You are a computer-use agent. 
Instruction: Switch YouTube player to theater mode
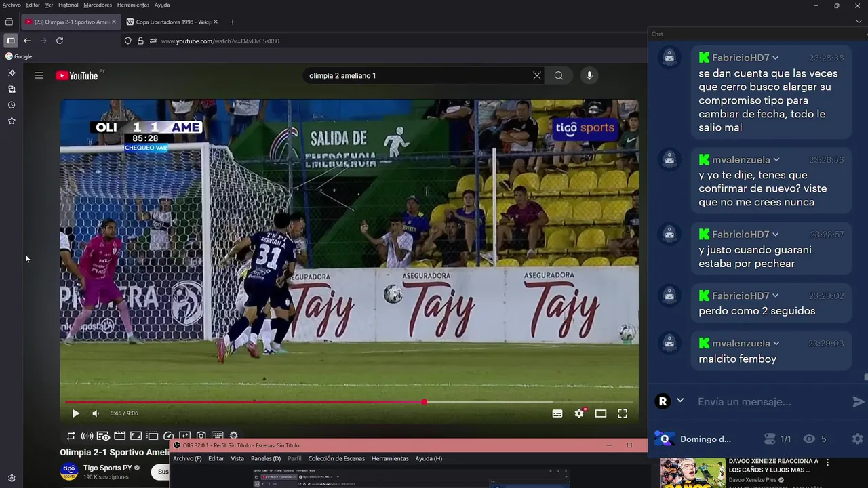[601, 413]
